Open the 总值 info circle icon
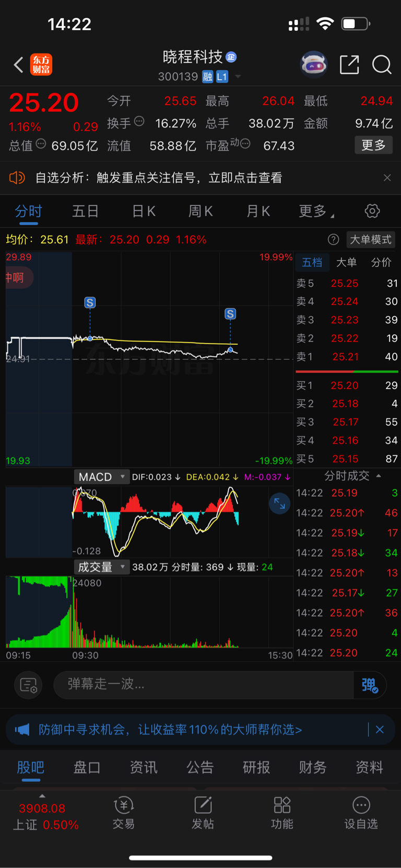The height and width of the screenshot is (868, 401). (41, 144)
